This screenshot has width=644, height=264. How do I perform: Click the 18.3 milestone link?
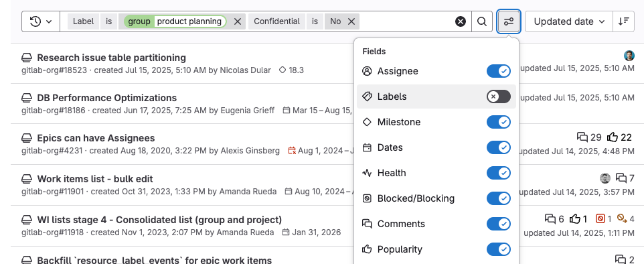(291, 70)
